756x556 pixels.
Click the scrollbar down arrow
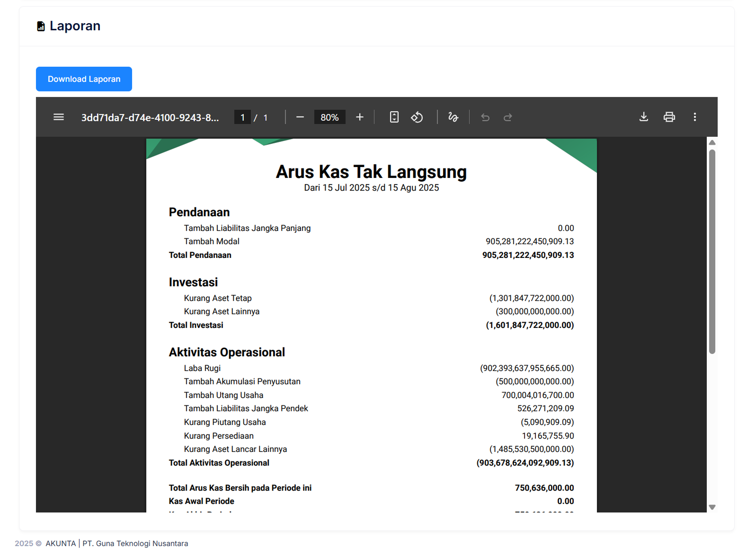click(712, 507)
